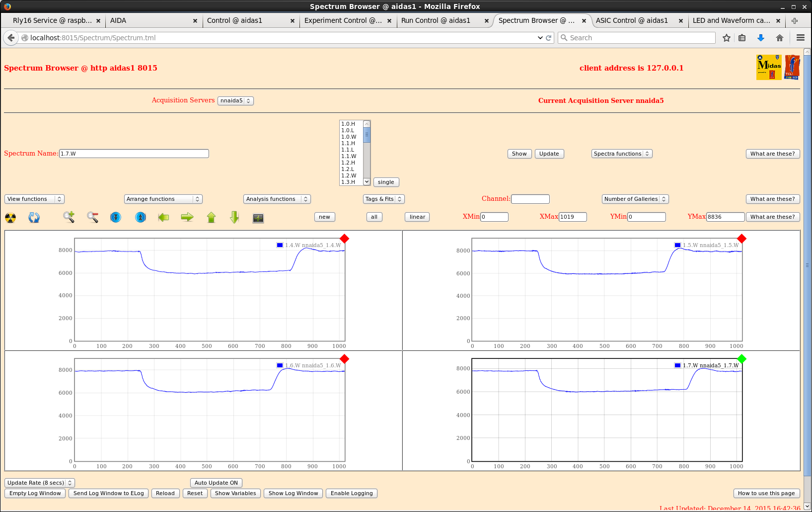The width and height of the screenshot is (812, 512).
Task: Click Send Log Window to ELog button
Action: pyautogui.click(x=109, y=493)
